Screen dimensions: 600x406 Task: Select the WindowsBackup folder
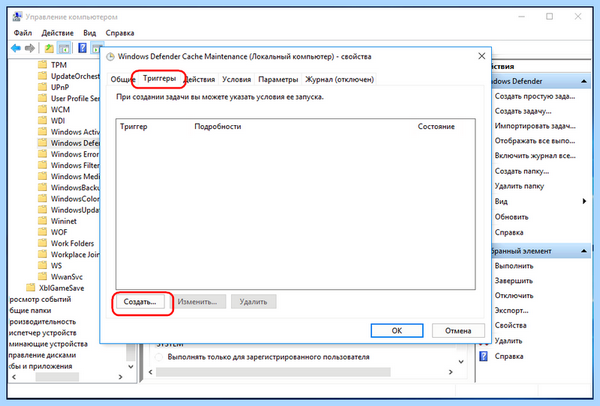(x=69, y=187)
